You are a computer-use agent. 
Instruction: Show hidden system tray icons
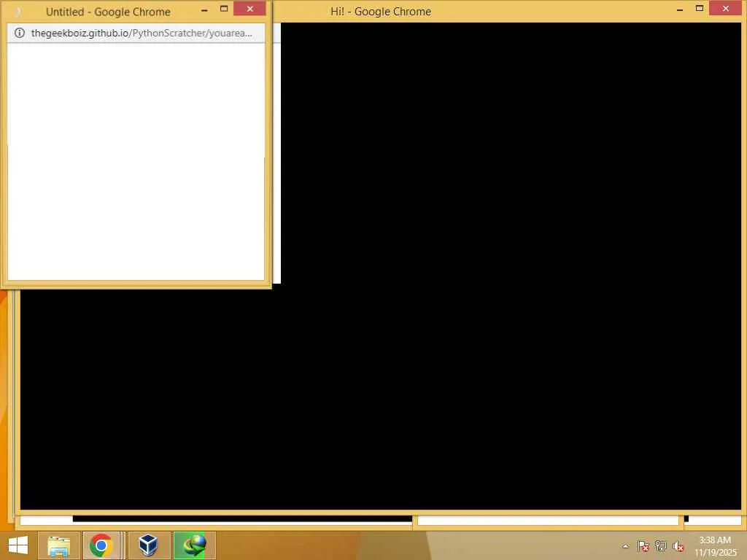pyautogui.click(x=625, y=546)
